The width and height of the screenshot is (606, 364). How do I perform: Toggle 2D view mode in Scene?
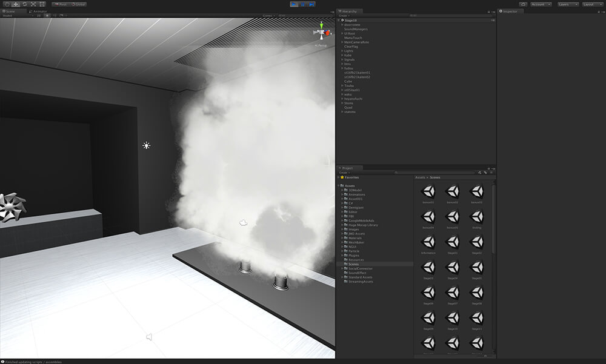point(38,16)
